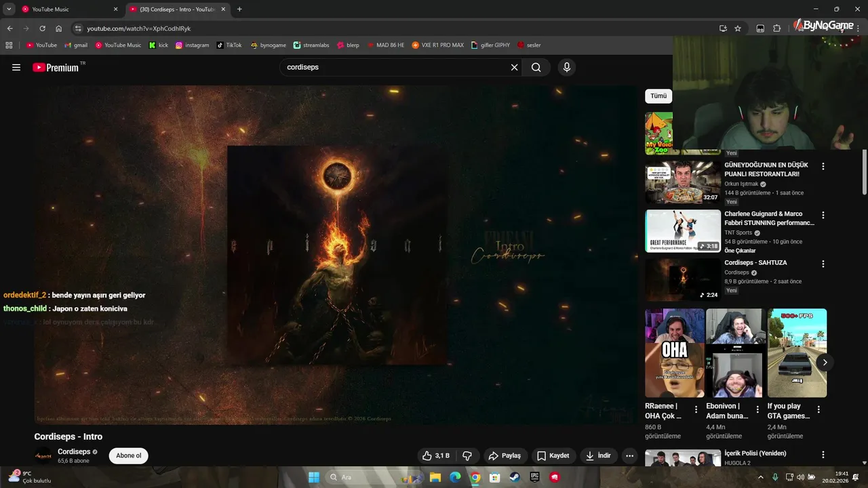
Task: Open the Chrome extensions puzzle icon
Action: [777, 28]
